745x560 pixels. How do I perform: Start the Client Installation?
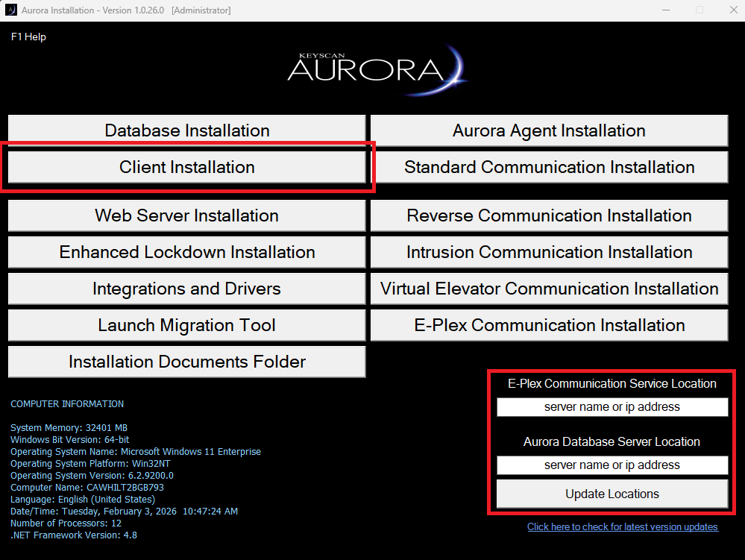(x=186, y=167)
